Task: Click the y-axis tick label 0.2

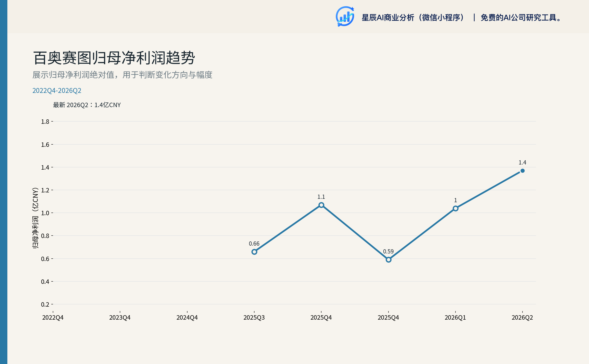Action: (45, 304)
